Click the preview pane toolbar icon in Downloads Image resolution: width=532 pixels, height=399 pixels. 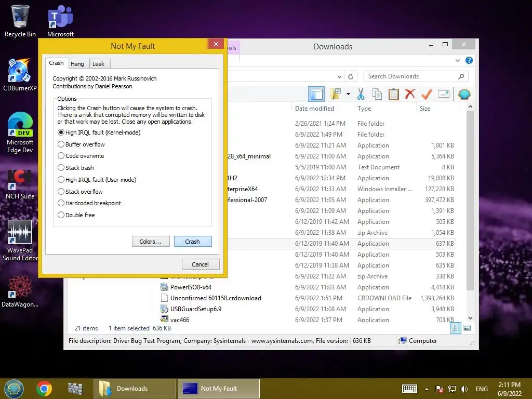click(316, 94)
